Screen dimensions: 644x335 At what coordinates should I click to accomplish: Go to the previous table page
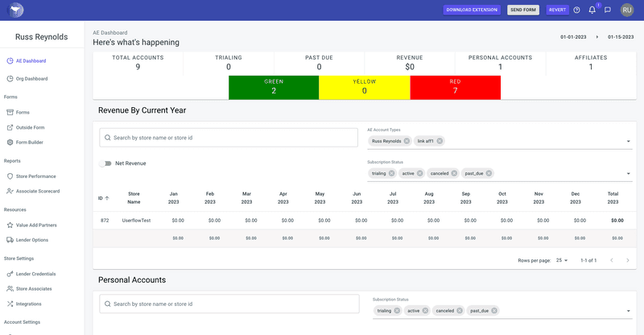pos(612,260)
